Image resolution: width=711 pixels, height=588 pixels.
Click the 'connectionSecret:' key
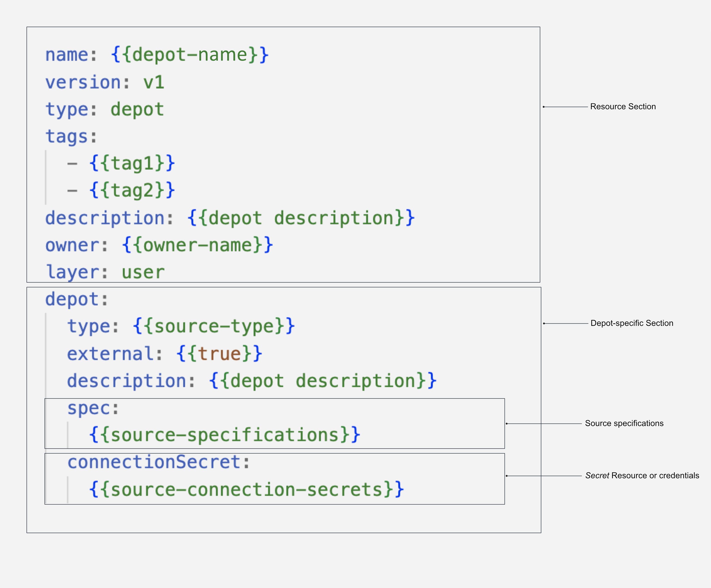(159, 462)
